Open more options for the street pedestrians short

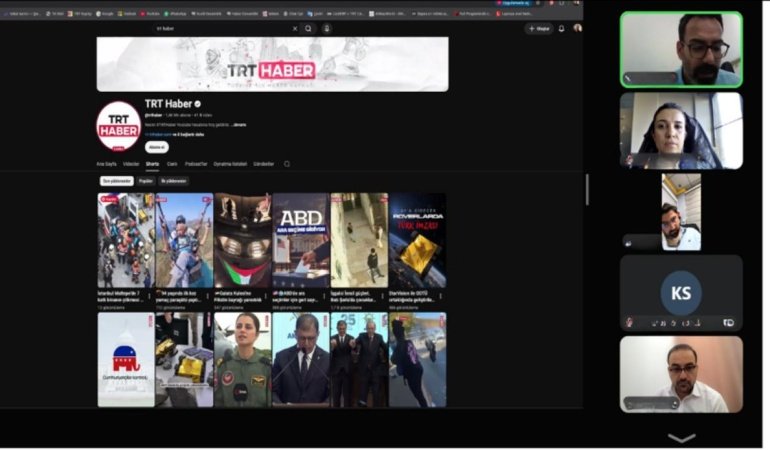click(x=383, y=296)
